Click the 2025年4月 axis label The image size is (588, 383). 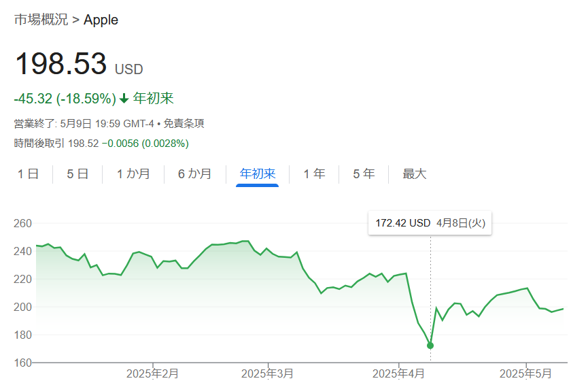(398, 373)
